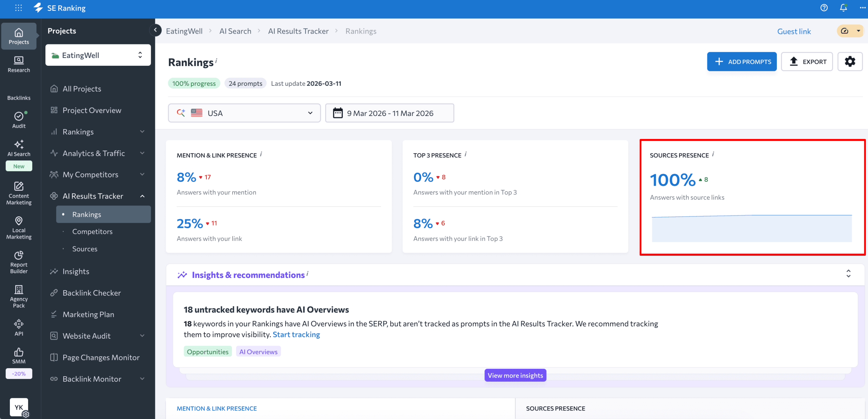Expand the My Competitors menu
868x419 pixels.
142,175
